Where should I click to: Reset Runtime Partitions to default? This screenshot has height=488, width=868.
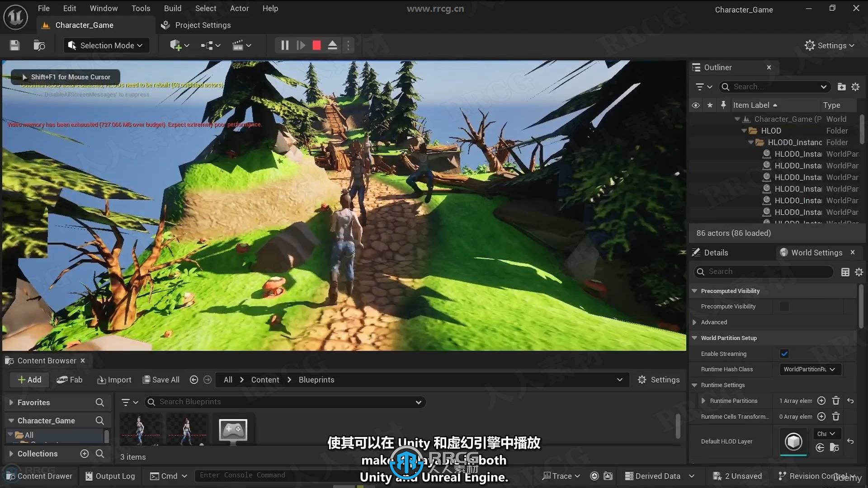pyautogui.click(x=850, y=401)
